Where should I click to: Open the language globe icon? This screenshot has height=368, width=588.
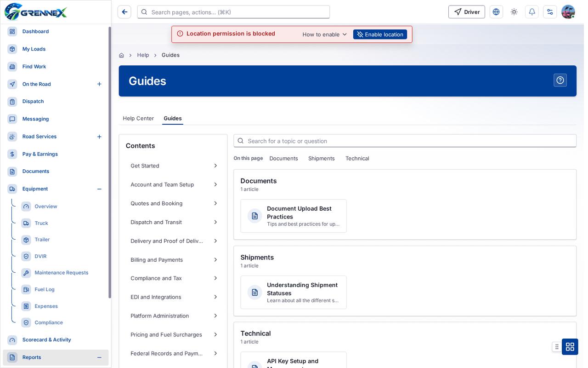[x=496, y=12]
